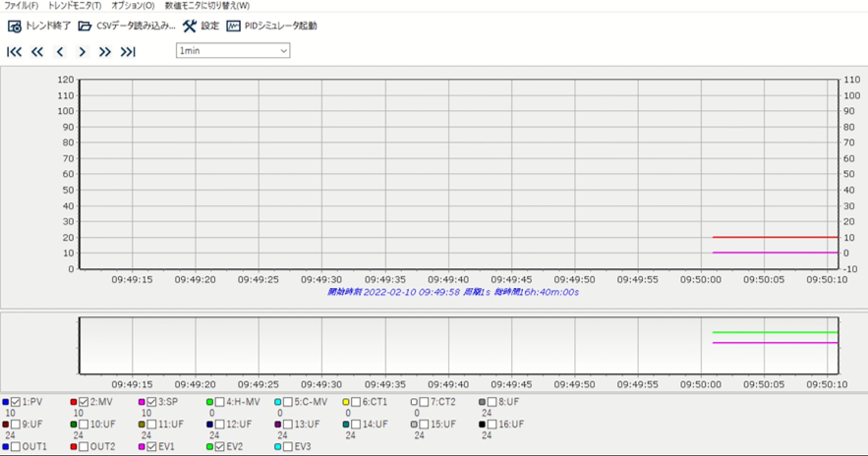Viewport: 868px width, 456px height.
Task: Click the magenta 3:SP color swatch
Action: click(x=143, y=402)
